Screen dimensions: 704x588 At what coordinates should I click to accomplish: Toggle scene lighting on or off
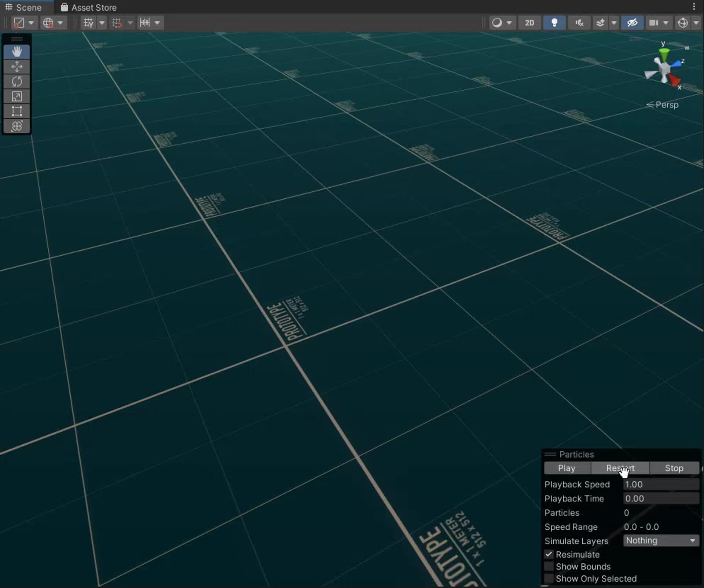click(554, 22)
